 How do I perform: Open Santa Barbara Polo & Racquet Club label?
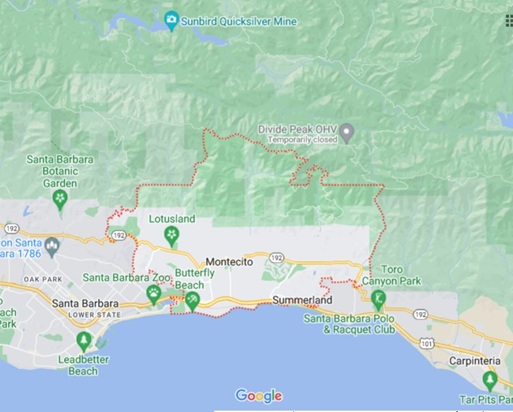(x=349, y=324)
